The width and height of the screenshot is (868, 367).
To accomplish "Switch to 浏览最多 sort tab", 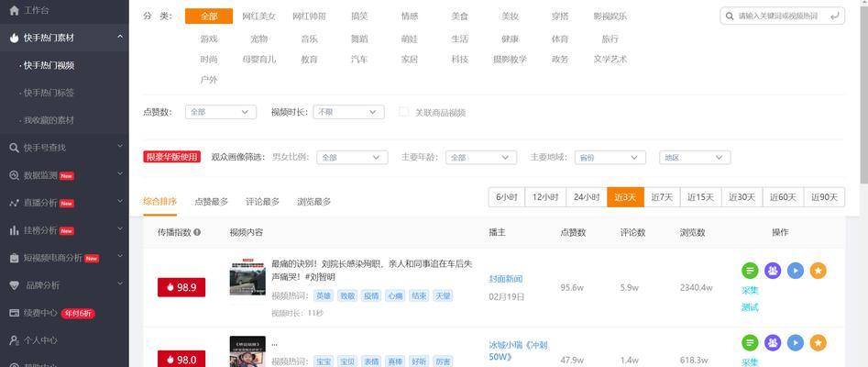I will (313, 202).
